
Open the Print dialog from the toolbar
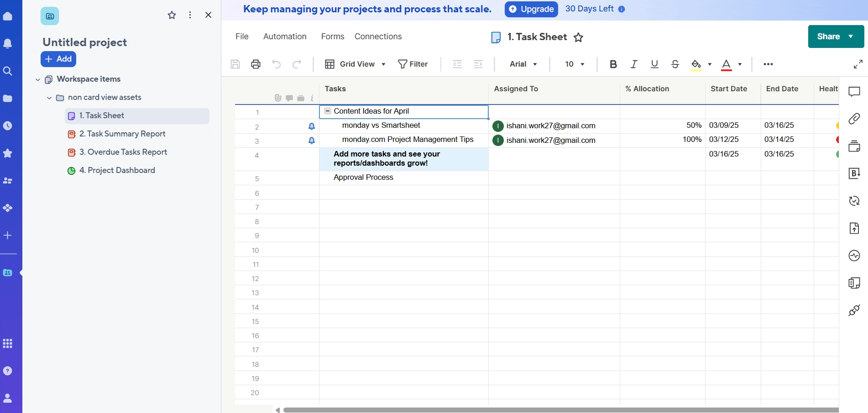(255, 64)
